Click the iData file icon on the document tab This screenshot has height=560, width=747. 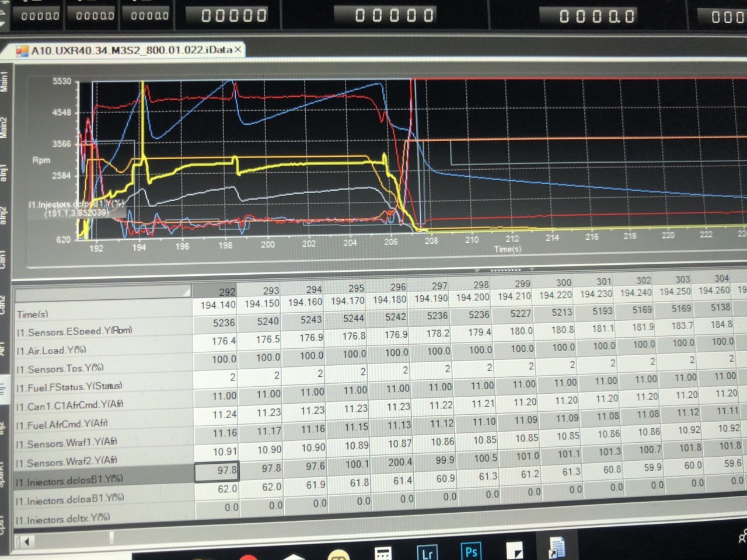pyautogui.click(x=22, y=51)
